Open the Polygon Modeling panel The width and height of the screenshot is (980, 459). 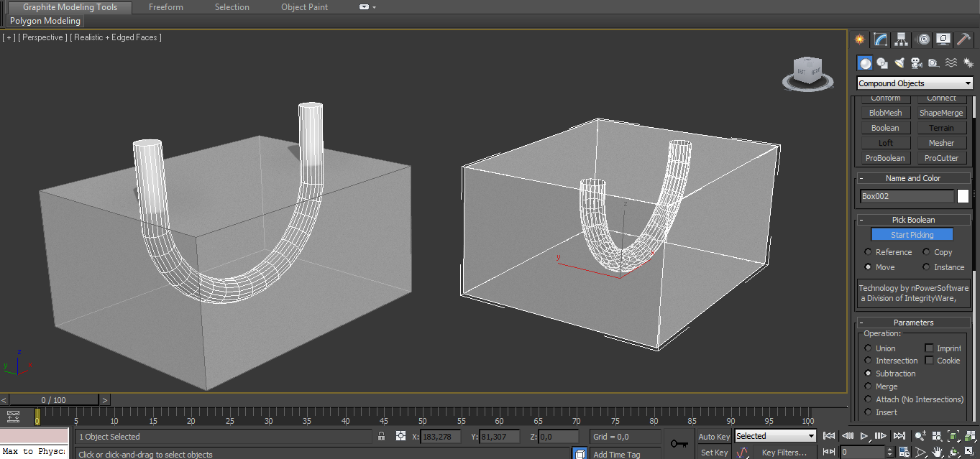tap(45, 21)
